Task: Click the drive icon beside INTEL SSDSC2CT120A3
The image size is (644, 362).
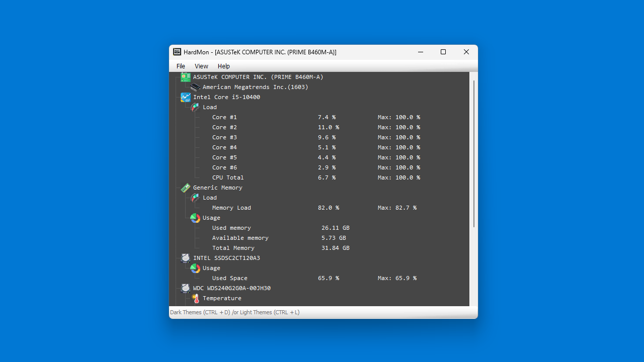Action: pyautogui.click(x=186, y=258)
